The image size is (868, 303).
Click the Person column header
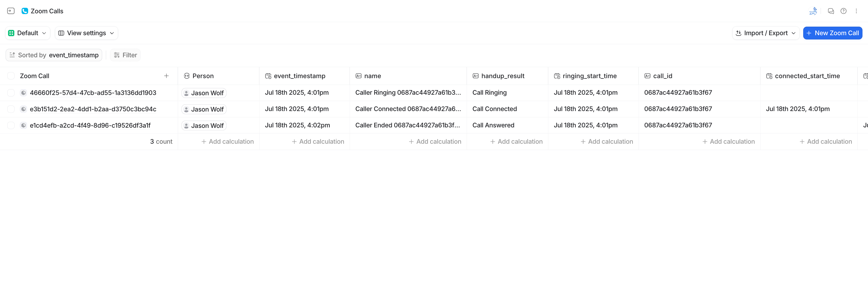pyautogui.click(x=219, y=76)
